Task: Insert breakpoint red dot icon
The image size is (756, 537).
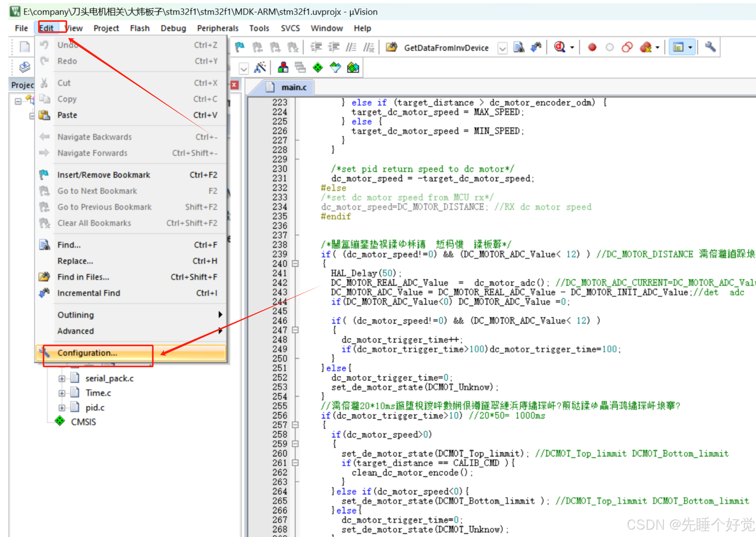Action: point(592,47)
